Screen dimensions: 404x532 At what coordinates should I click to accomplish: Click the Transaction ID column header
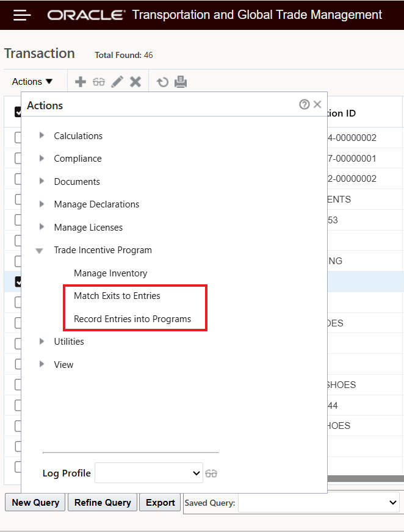tap(342, 113)
